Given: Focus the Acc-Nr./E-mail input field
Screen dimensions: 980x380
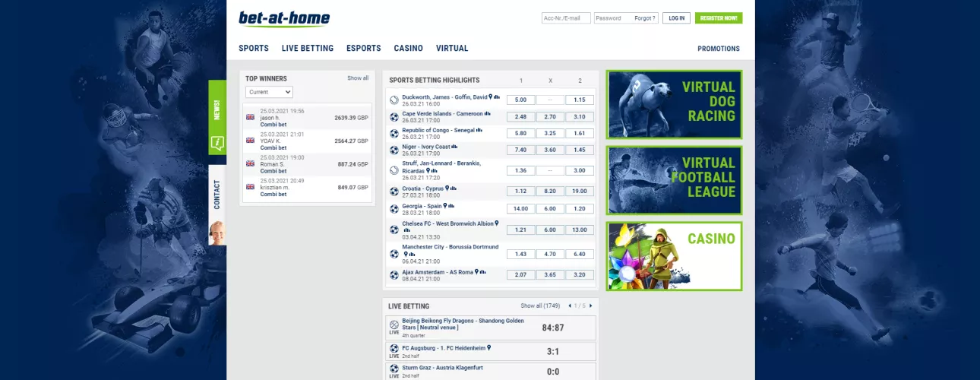Looking at the screenshot, I should pyautogui.click(x=566, y=18).
